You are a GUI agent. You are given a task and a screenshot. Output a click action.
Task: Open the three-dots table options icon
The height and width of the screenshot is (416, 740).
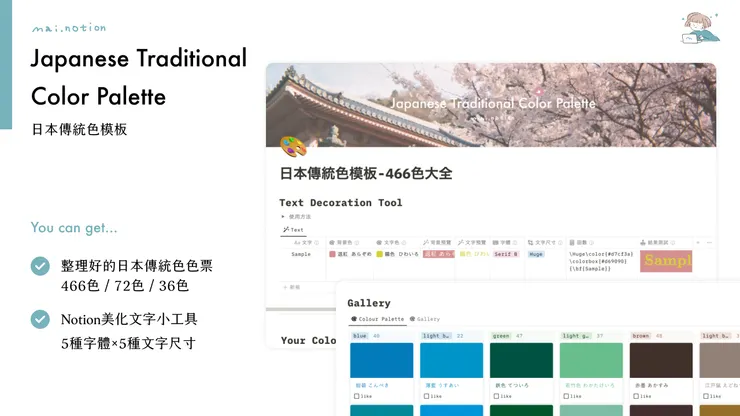pos(709,242)
